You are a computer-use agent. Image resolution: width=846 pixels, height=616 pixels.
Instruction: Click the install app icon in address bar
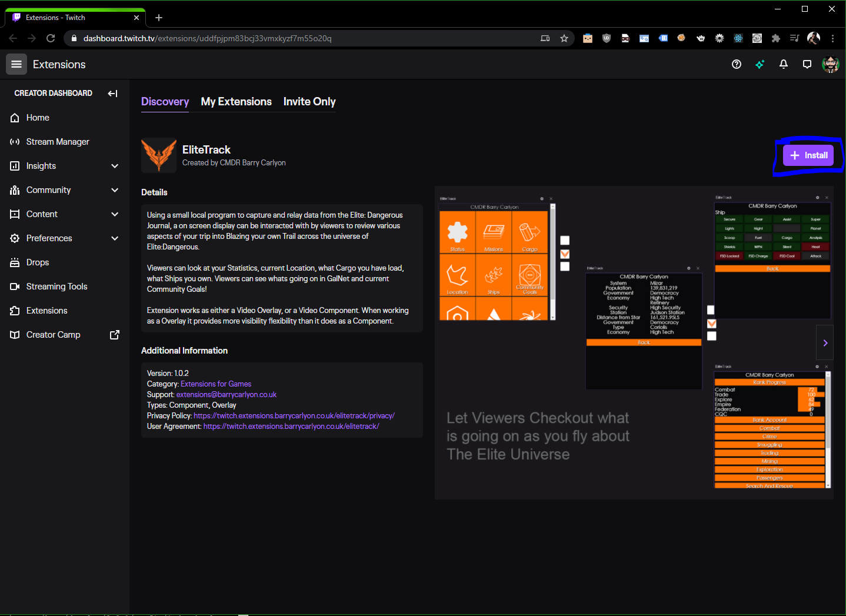pyautogui.click(x=545, y=38)
